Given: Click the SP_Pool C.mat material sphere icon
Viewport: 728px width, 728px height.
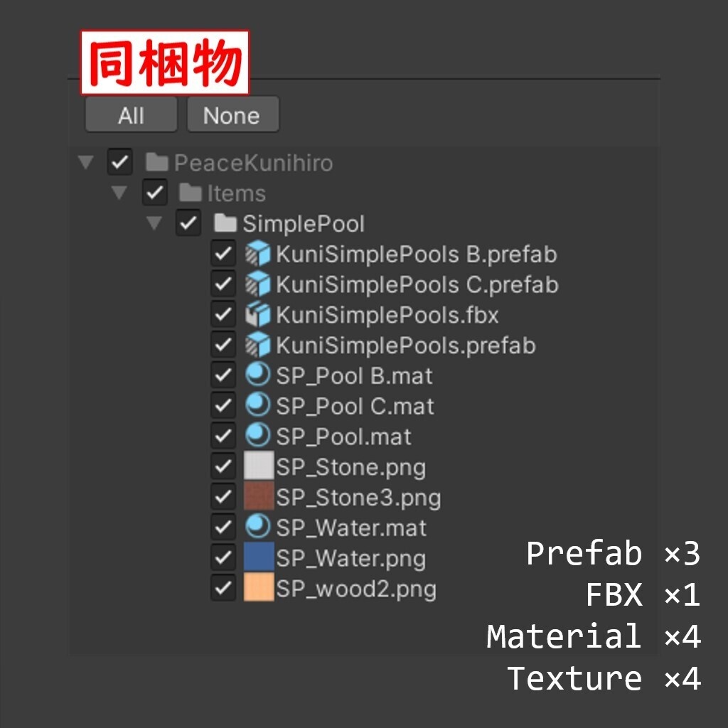Looking at the screenshot, I should 257,405.
